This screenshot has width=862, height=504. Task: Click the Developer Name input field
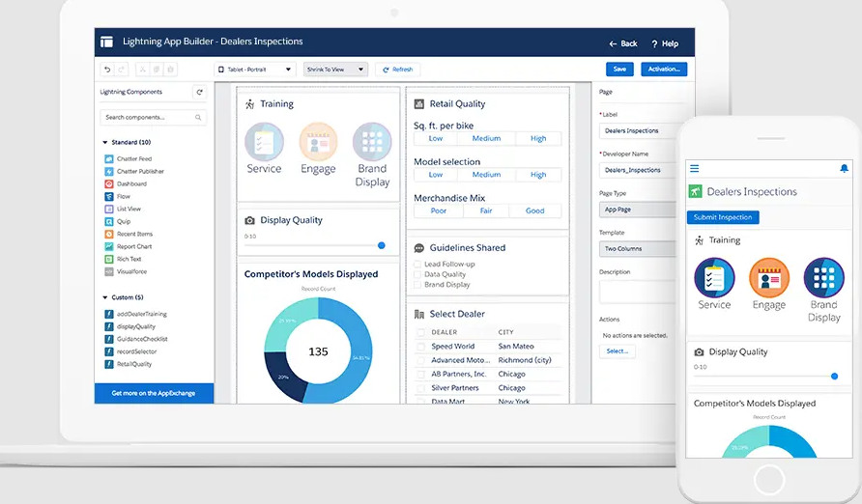637,170
